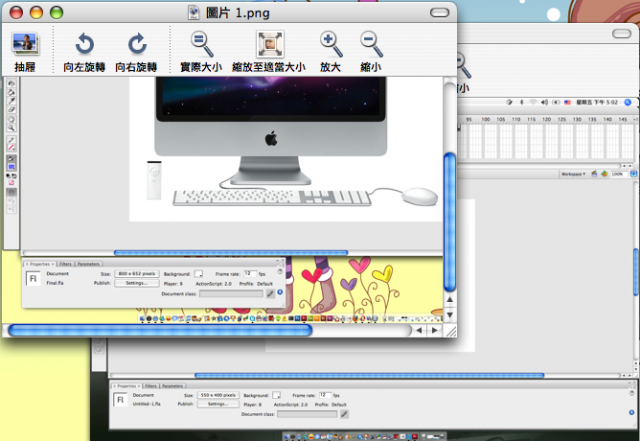Click Bluetooth icon in back window menu bar
Image resolution: width=640 pixels, height=441 pixels.
pos(522,102)
